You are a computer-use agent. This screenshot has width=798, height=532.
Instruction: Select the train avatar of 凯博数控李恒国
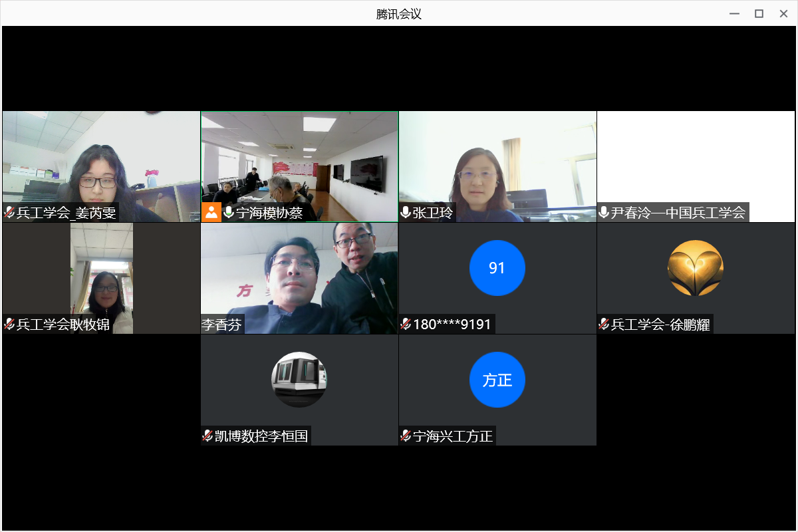299,379
